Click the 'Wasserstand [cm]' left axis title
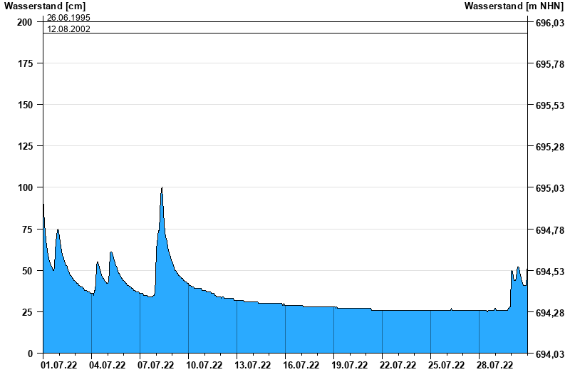This screenshot has height=392, width=570. [x=44, y=6]
